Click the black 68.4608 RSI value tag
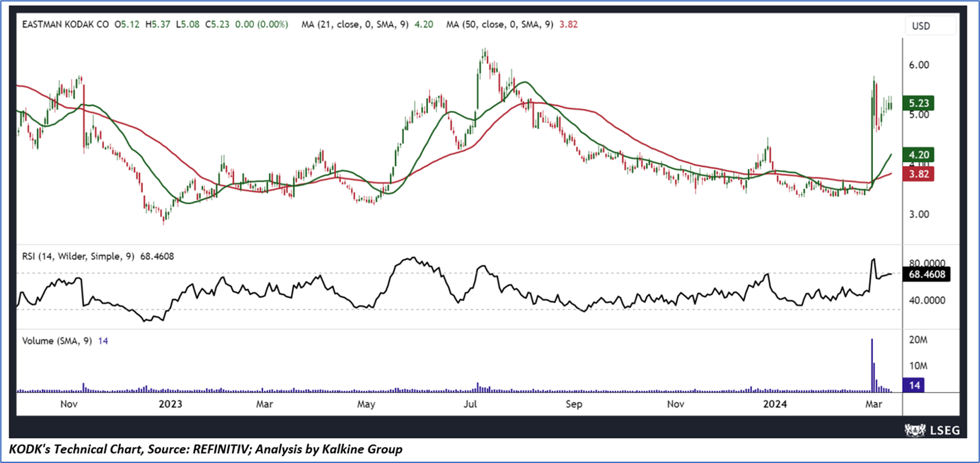Viewport: 980px width, 463px height. 926,274
